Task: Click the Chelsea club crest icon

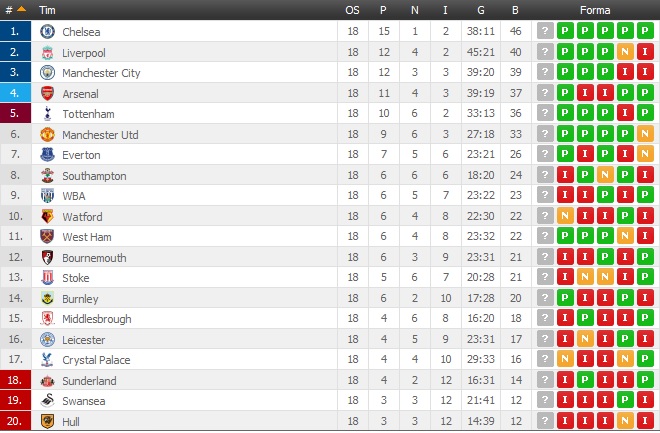Action: [x=47, y=31]
